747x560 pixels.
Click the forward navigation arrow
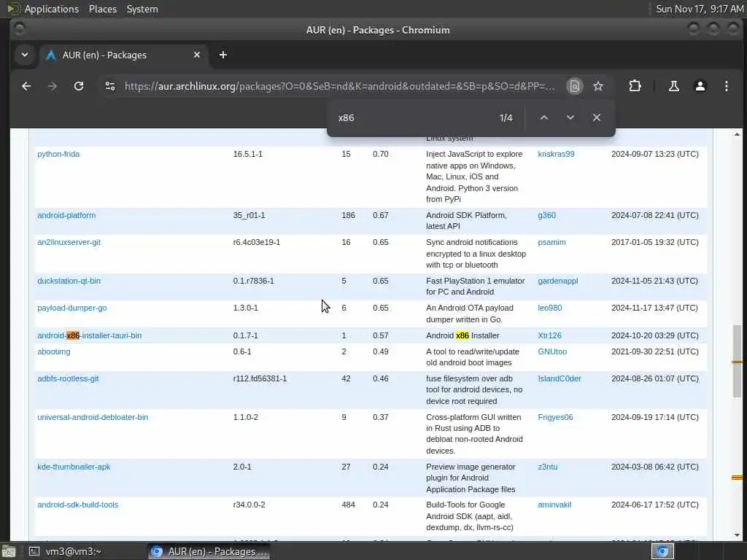[x=53, y=86]
